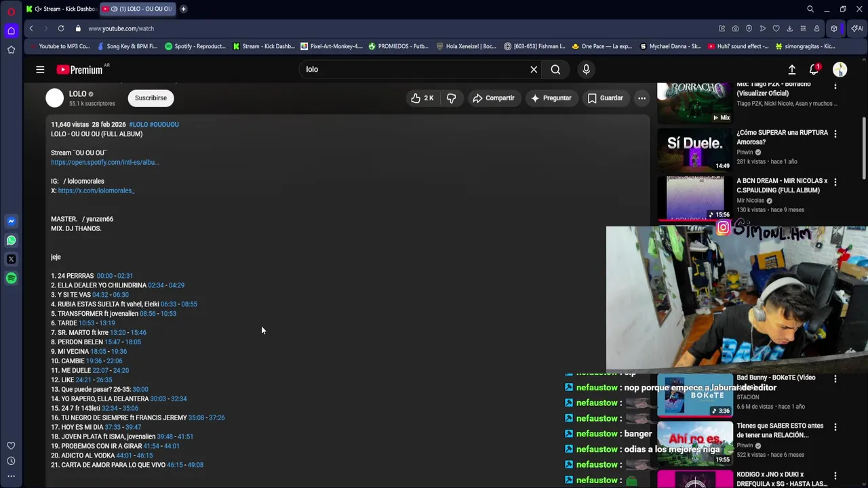Open Opera main menu logo
Image resolution: width=868 pixels, height=488 pixels.
(11, 12)
